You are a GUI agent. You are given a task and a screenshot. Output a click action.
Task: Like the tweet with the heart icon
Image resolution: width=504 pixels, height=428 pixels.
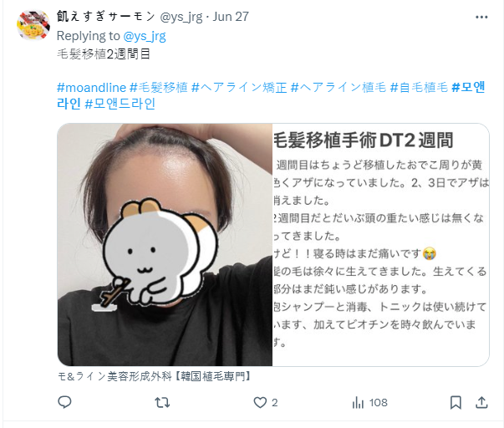260,403
